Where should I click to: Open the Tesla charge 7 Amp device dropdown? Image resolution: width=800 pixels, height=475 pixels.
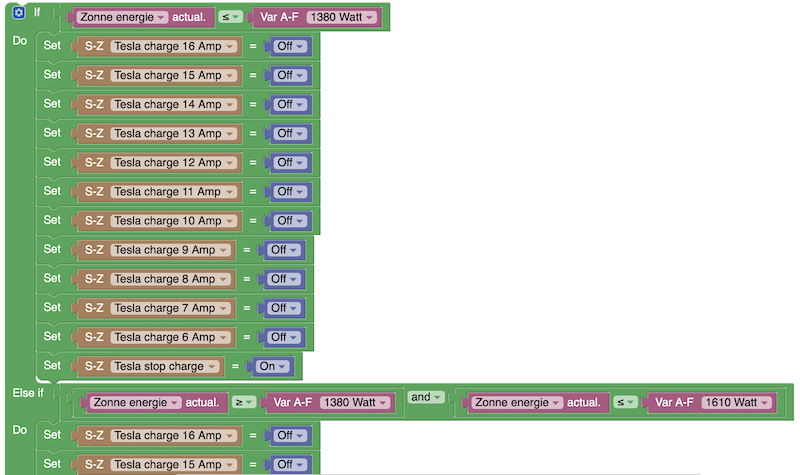click(x=170, y=308)
